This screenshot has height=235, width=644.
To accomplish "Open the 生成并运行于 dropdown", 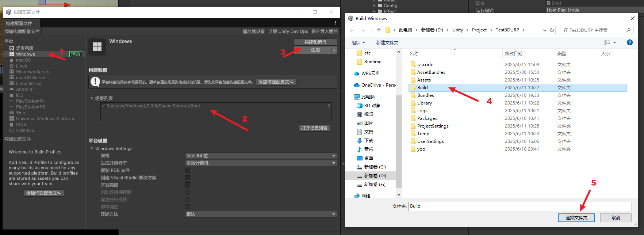I will click(261, 163).
